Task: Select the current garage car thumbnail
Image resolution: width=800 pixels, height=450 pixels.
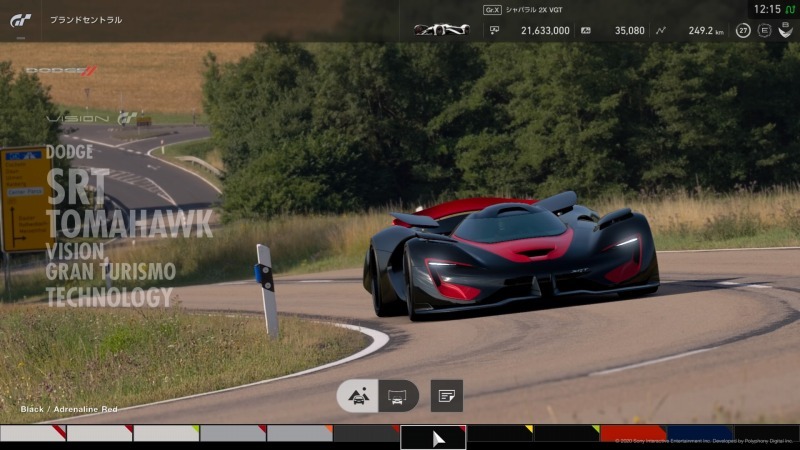Action: 442,30
